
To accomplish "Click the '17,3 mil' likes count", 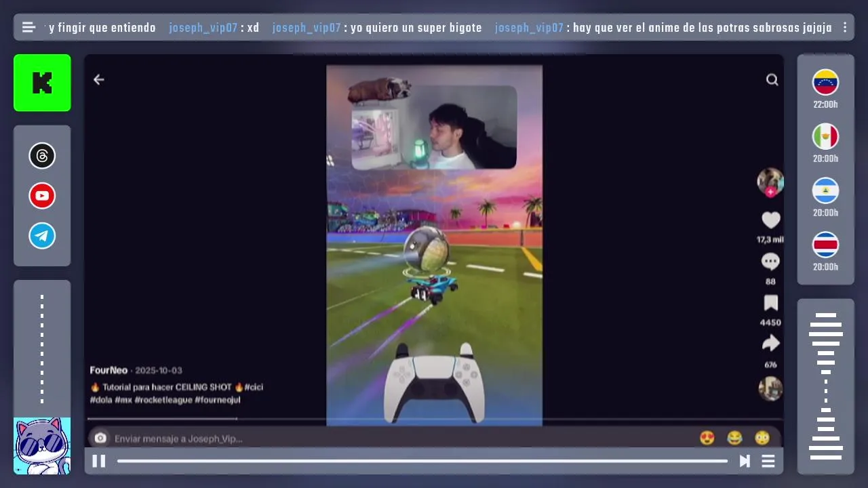I will point(770,239).
